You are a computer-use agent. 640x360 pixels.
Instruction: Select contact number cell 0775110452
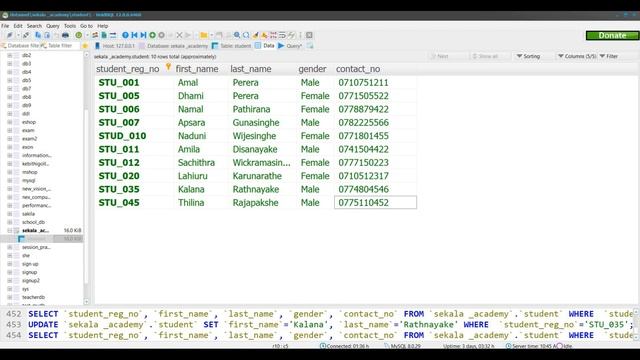click(x=375, y=202)
